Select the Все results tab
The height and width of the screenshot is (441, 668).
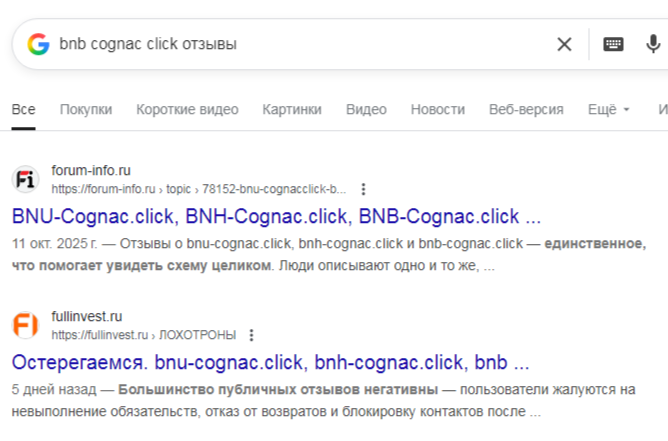click(x=23, y=109)
